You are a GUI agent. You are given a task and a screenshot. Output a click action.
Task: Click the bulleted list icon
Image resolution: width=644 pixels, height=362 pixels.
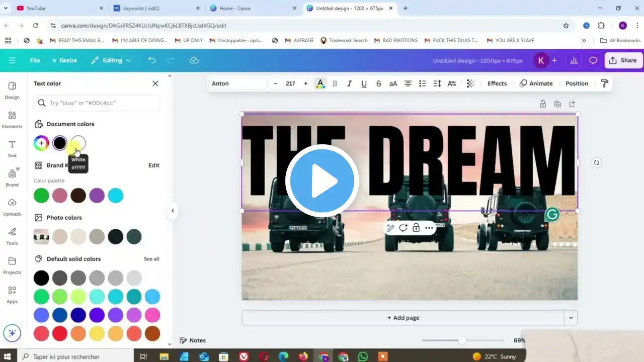423,83
